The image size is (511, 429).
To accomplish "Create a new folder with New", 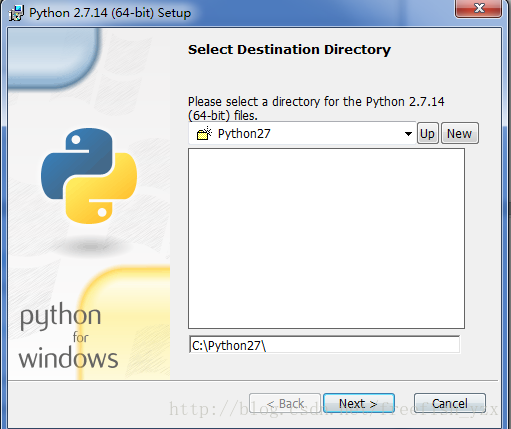I will [460, 133].
